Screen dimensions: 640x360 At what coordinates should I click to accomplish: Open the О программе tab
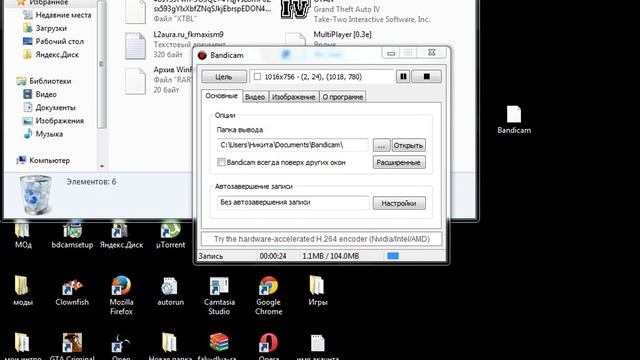342,97
